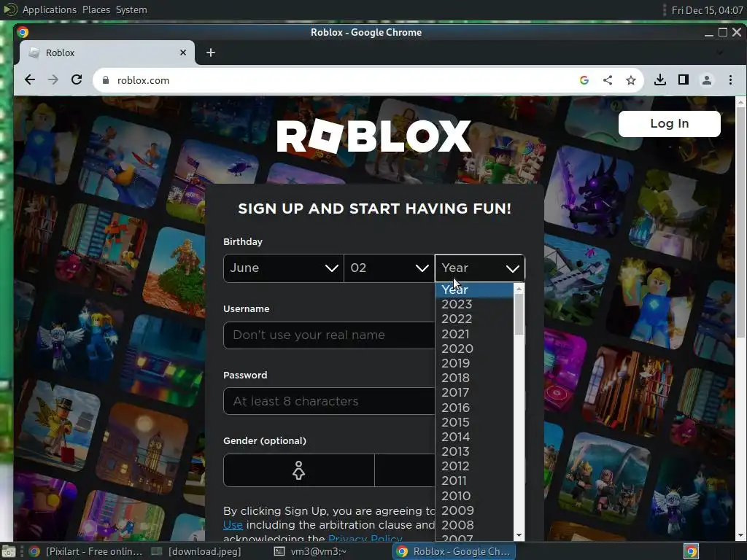Reload the Roblox page

pyautogui.click(x=76, y=80)
